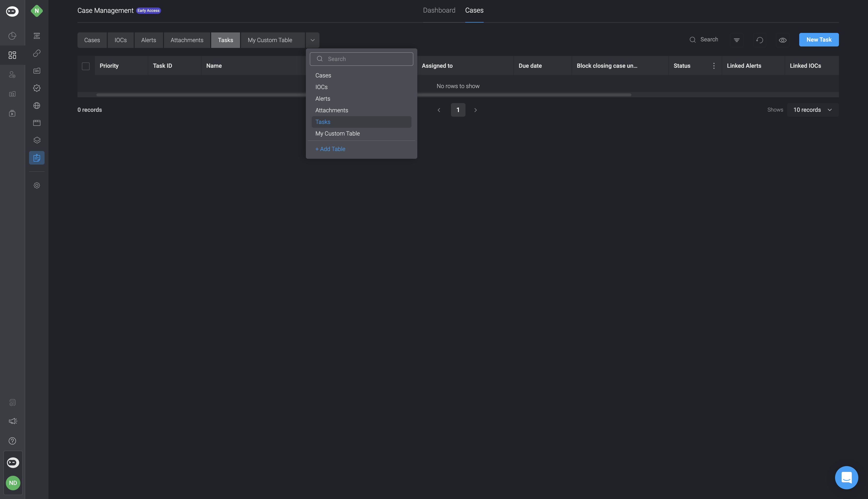The width and height of the screenshot is (868, 499).
Task: Choose Attachments in the dropdown list
Action: pyautogui.click(x=332, y=110)
